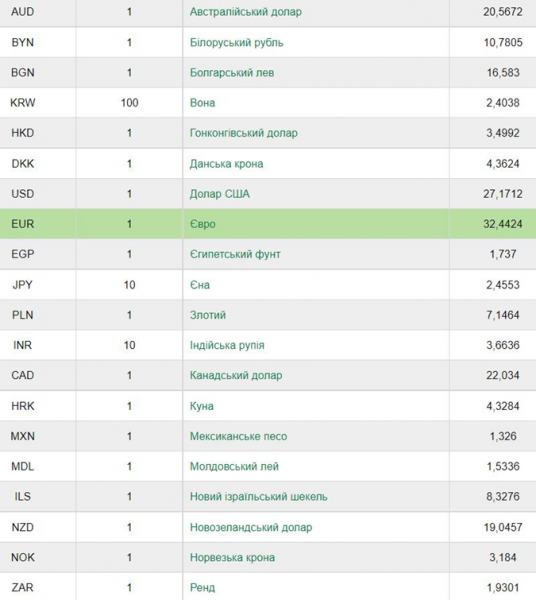Select the Новозеландський долар link
The height and width of the screenshot is (600, 536).
[x=251, y=527]
